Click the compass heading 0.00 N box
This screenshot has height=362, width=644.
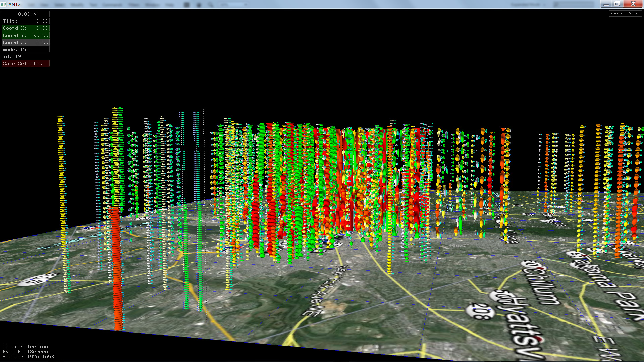[25, 14]
